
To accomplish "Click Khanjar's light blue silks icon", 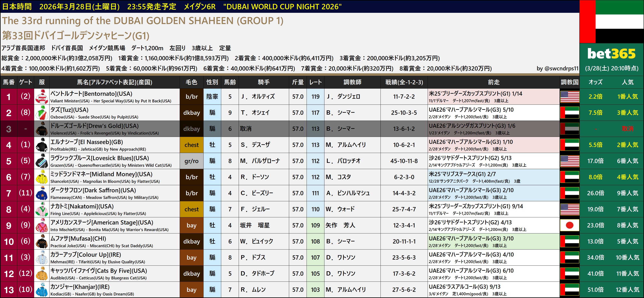I will point(42,290).
